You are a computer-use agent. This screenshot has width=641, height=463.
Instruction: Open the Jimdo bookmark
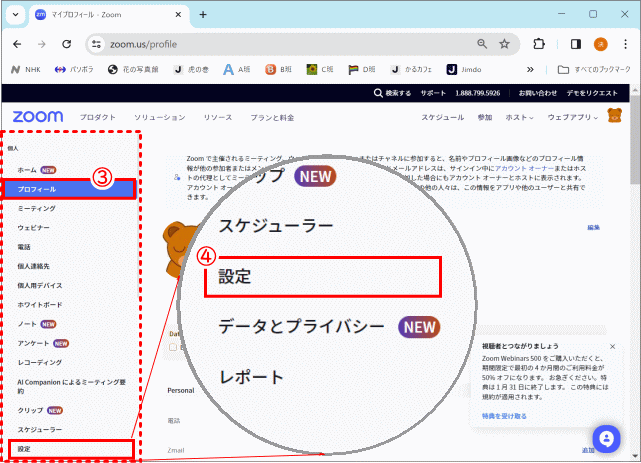tap(464, 69)
